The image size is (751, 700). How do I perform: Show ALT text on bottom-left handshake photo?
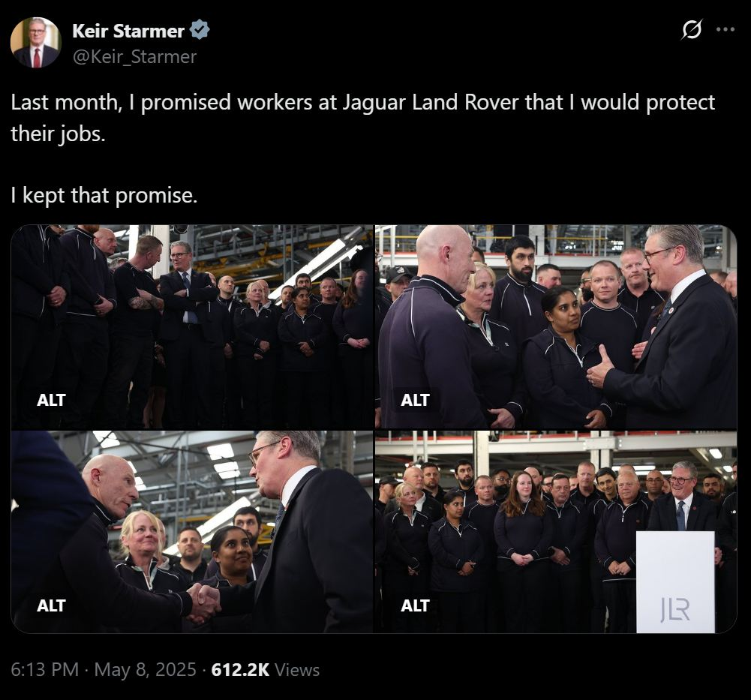[51, 605]
